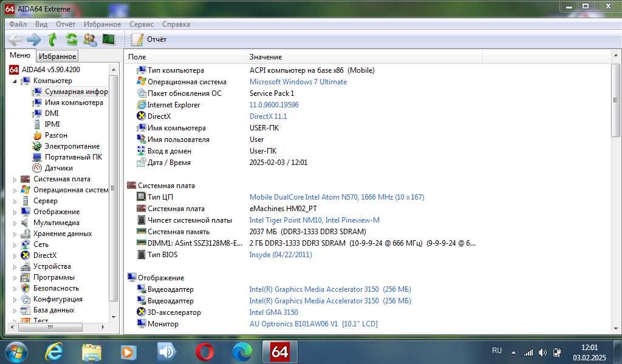The image size is (622, 364).
Task: Open the Intel Atom N570 CPU link
Action: click(x=337, y=197)
